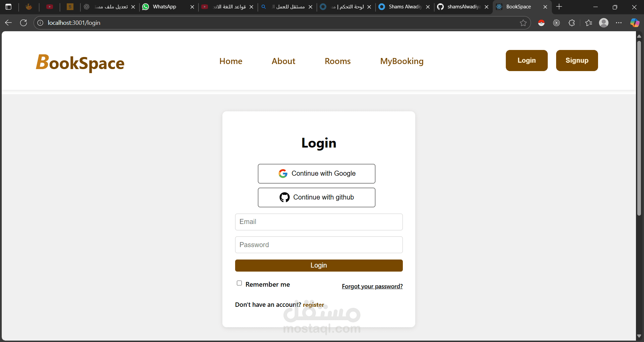Open the Extensions puzzle icon
Screen dimensions: 644x342
point(572,23)
